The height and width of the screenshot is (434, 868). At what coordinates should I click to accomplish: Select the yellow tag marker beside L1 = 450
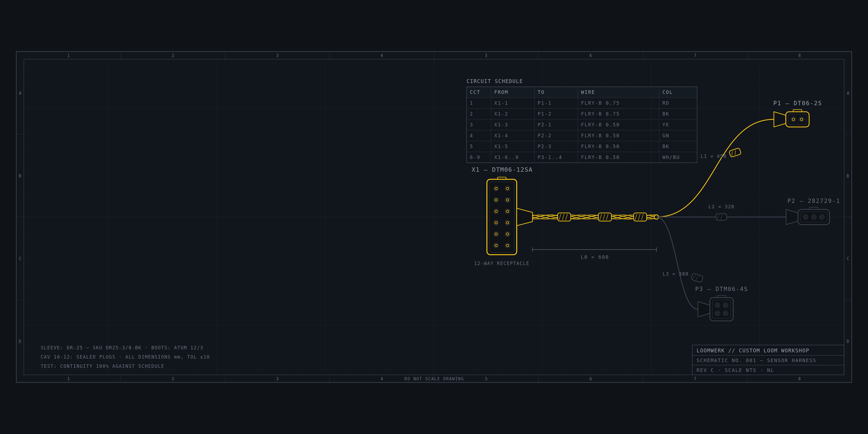(x=735, y=153)
